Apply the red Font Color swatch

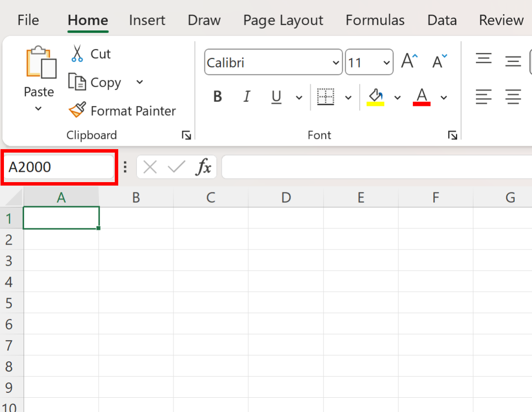click(421, 96)
